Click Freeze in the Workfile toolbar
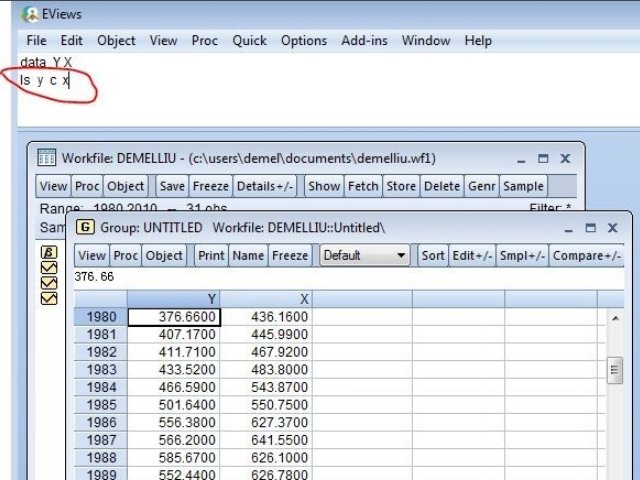This screenshot has height=480, width=640. [x=211, y=186]
